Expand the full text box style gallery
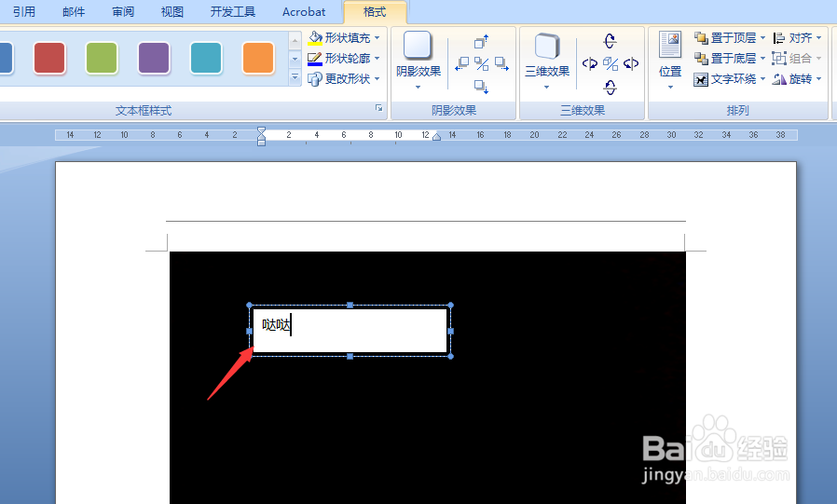Image resolution: width=837 pixels, height=504 pixels. [295, 78]
